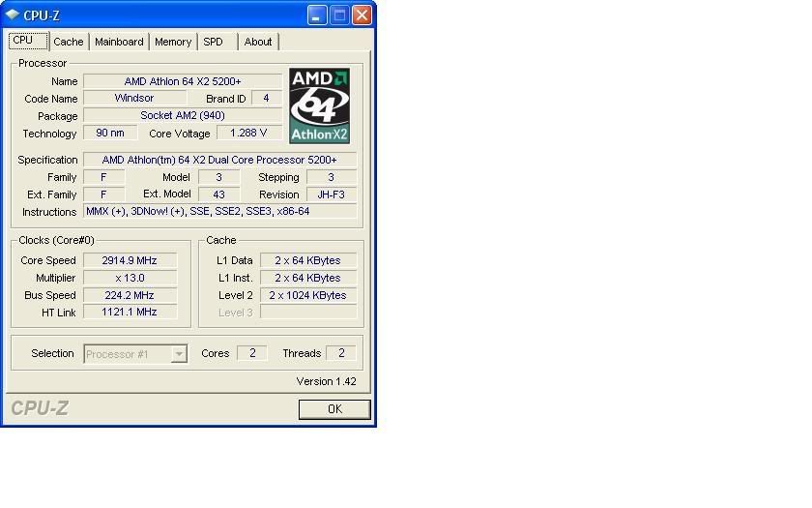The width and height of the screenshot is (812, 508).
Task: Click the CPU-Z title bar icon
Action: [x=12, y=15]
